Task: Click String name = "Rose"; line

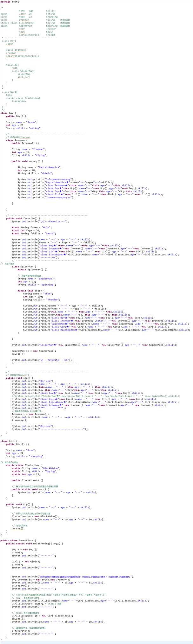Action: [x=21, y=450]
